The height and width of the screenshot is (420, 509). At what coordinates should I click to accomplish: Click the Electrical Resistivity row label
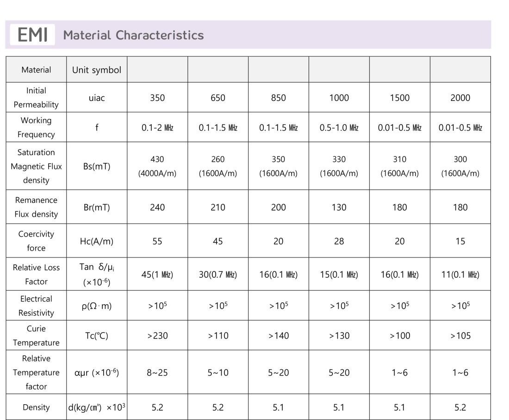(x=36, y=306)
